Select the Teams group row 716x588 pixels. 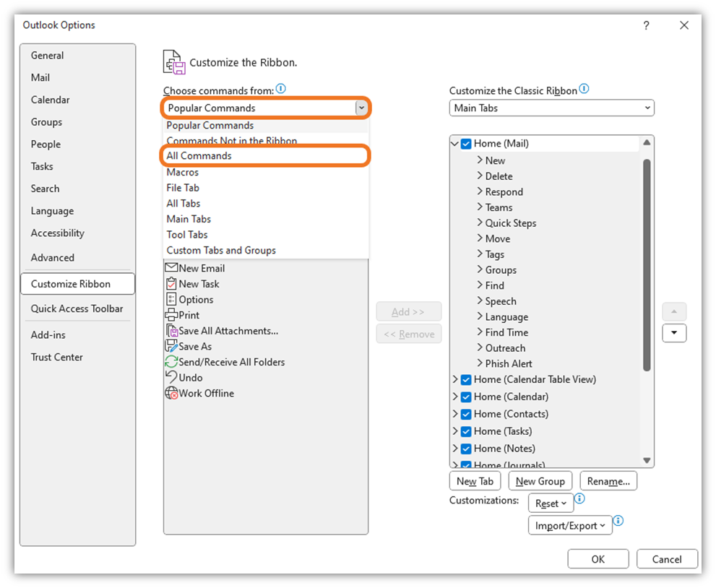(x=499, y=207)
